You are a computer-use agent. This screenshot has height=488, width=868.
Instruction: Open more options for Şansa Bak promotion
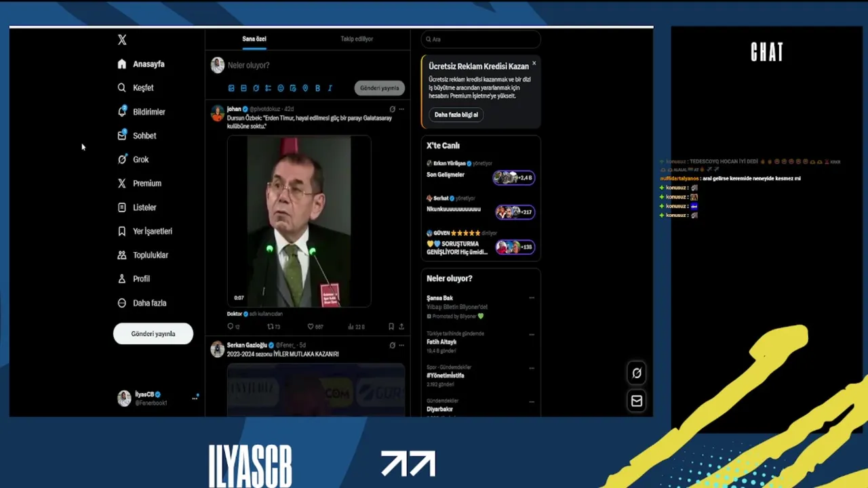(x=532, y=298)
